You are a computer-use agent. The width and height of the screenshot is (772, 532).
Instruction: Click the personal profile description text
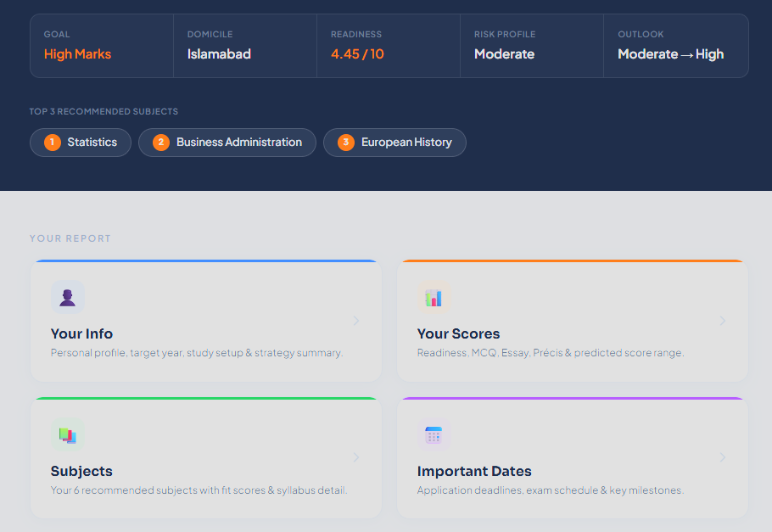197,353
